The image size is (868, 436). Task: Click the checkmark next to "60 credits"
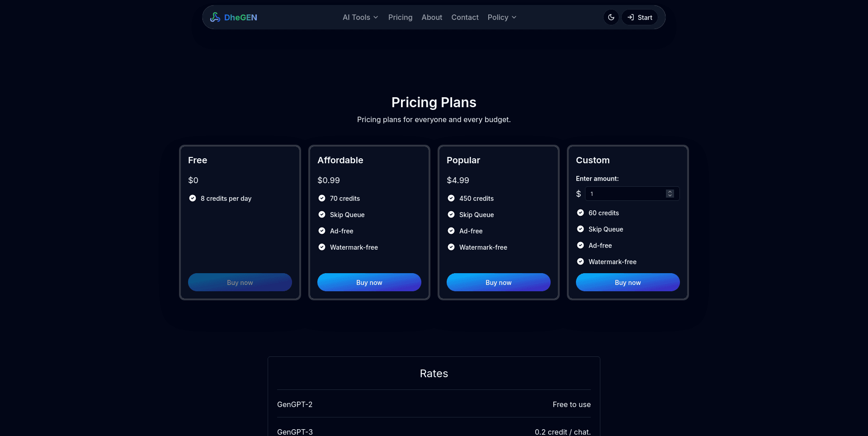click(x=580, y=213)
